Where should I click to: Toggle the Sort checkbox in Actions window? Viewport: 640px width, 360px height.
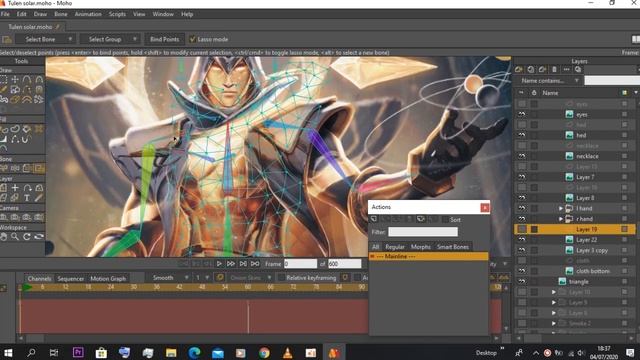click(445, 220)
